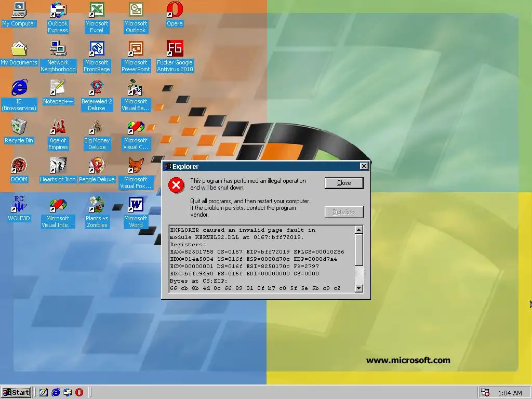This screenshot has width=532, height=399.
Task: Click the error details scrollbar thumb
Action: pos(358,250)
